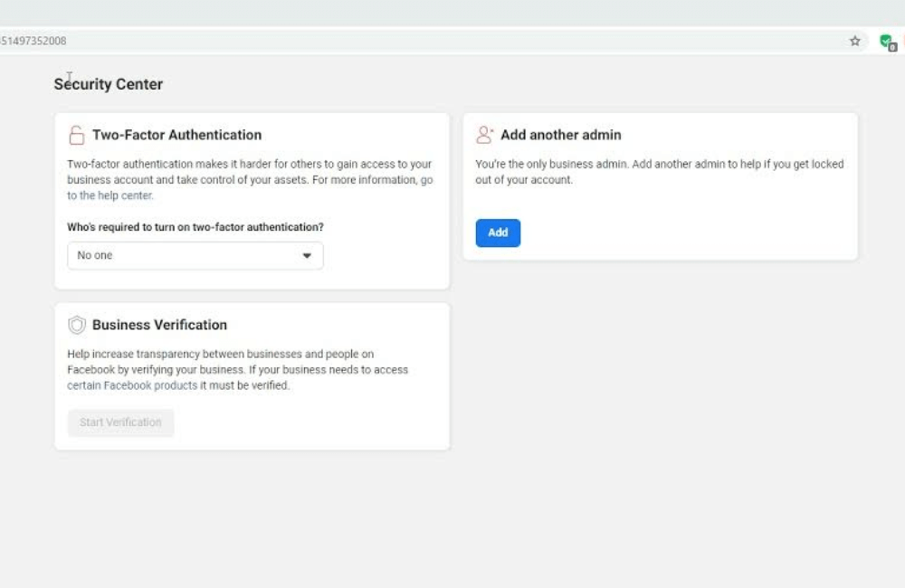Screen dimensions: 905x588
Task: Click the Business Verification description paragraph
Action: (x=237, y=370)
